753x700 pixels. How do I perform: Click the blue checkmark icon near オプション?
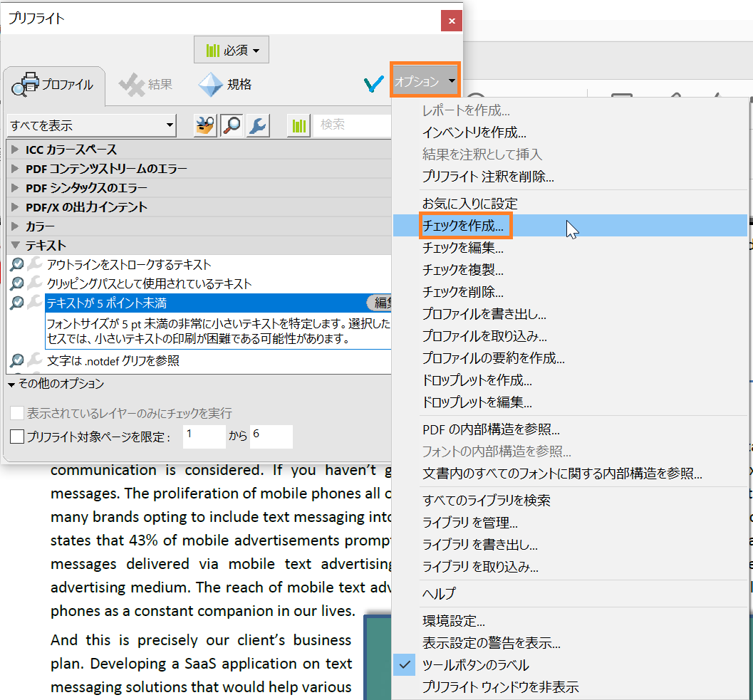click(373, 83)
